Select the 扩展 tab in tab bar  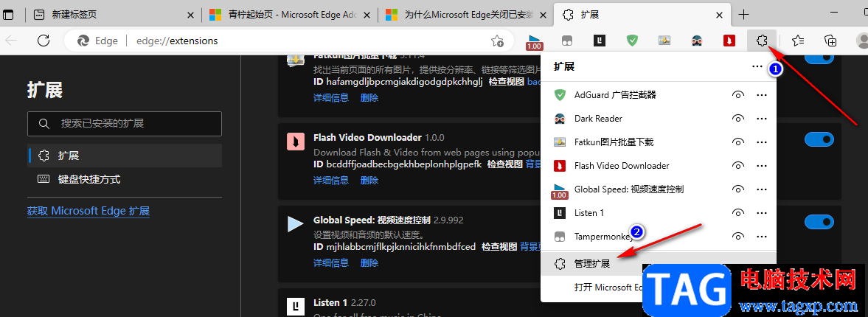pyautogui.click(x=642, y=15)
